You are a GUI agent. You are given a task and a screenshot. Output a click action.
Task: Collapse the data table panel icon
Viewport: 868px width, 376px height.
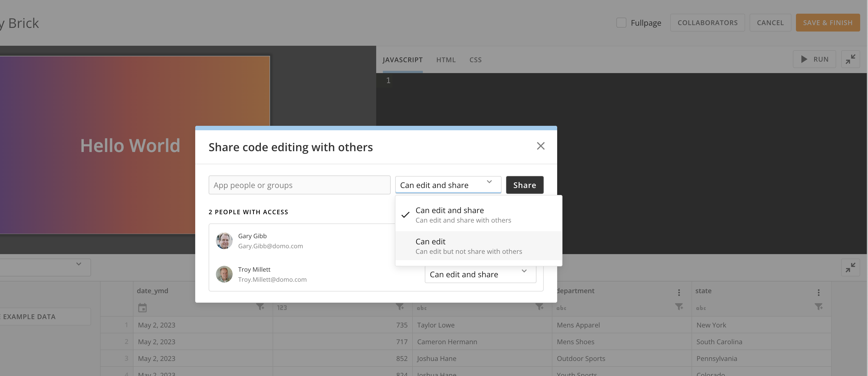850,267
